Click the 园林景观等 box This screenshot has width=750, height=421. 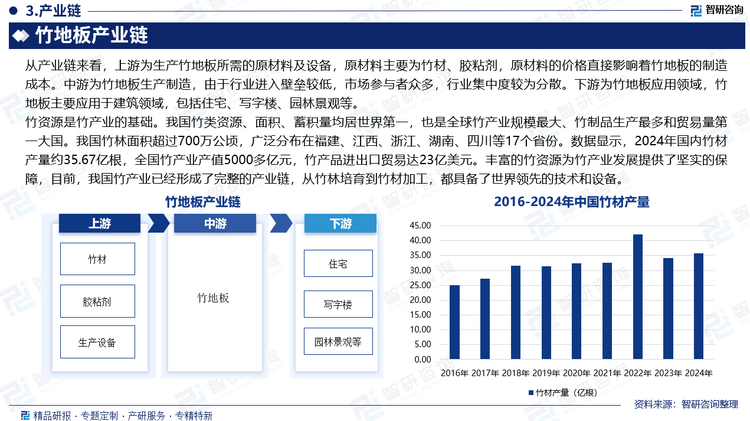click(x=338, y=342)
